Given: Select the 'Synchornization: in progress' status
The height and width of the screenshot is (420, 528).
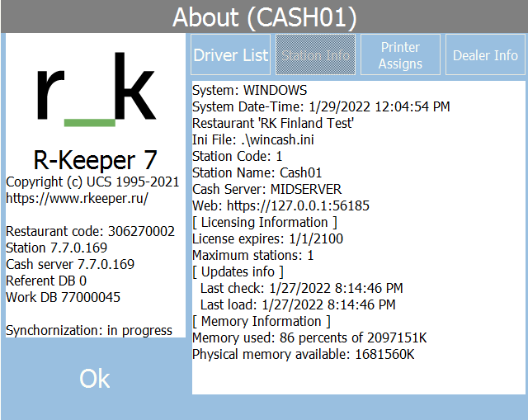Looking at the screenshot, I should point(89,330).
